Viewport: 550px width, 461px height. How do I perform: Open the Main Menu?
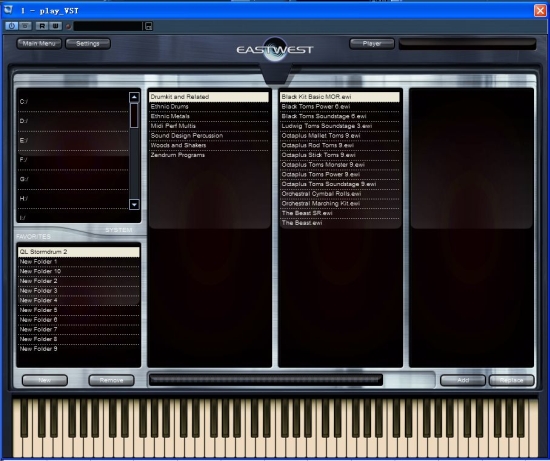[x=39, y=44]
